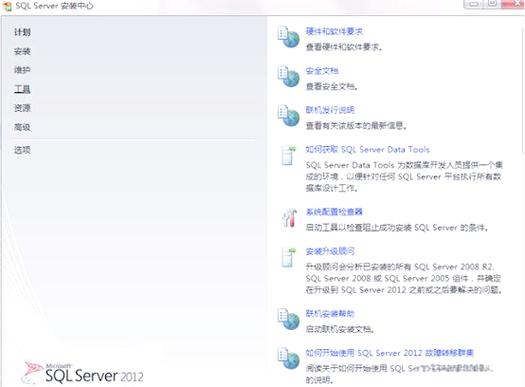The height and width of the screenshot is (387, 525).
Task: Click globe icon beside 故障转移群集 link
Action: point(288,358)
